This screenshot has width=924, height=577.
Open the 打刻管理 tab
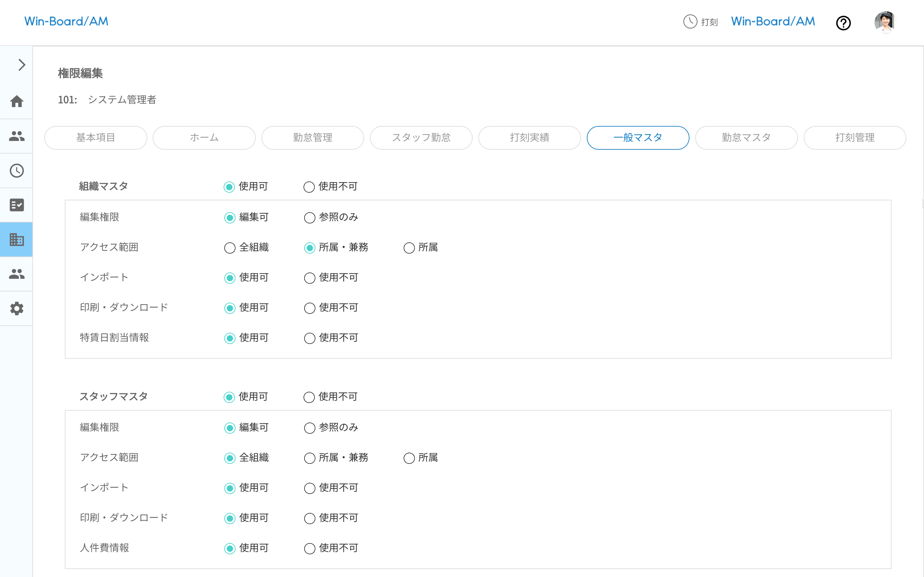pos(854,138)
